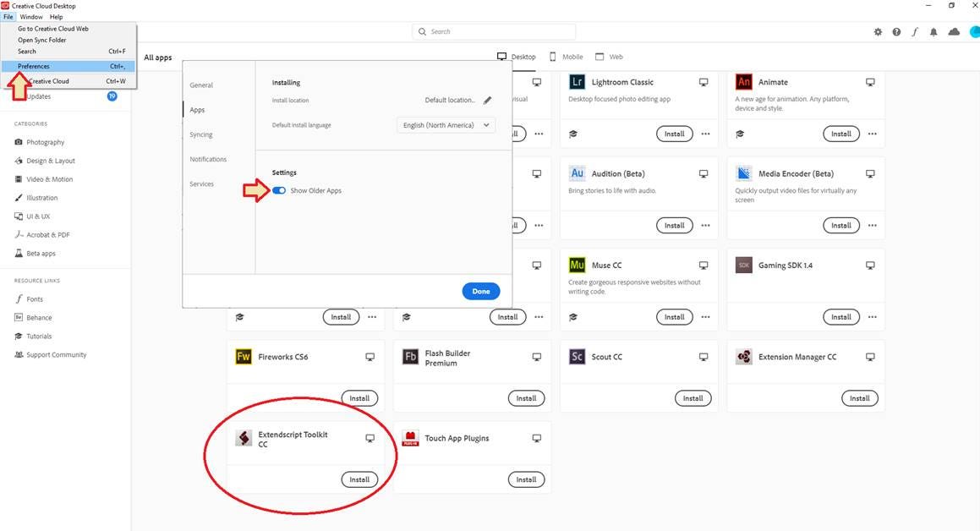Click inside the Search field
This screenshot has width=980, height=531.
coord(493,31)
